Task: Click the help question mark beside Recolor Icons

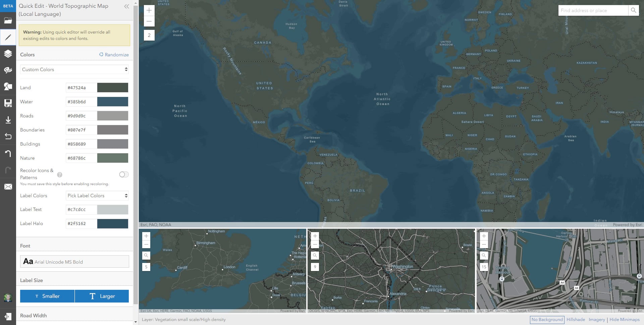Action: click(x=60, y=174)
